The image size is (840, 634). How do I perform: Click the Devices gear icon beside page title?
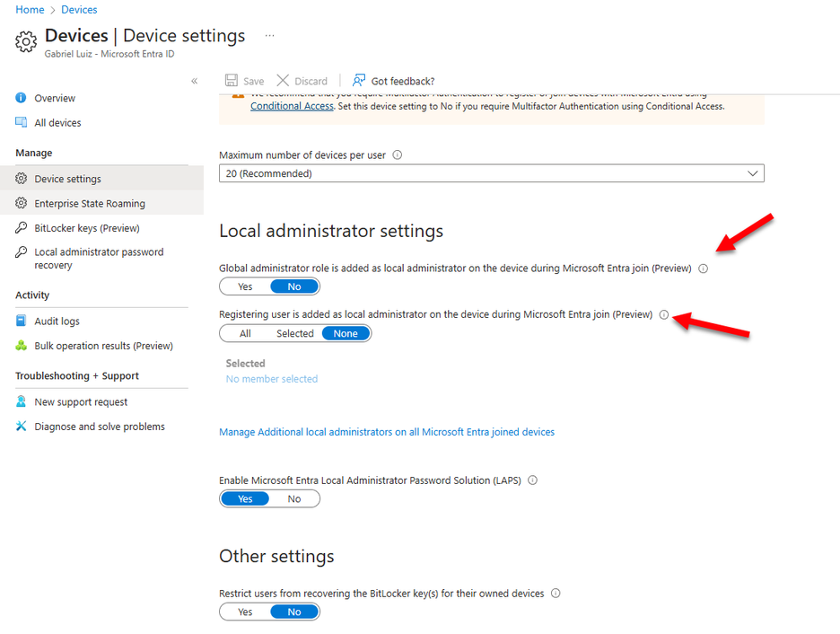click(x=26, y=41)
